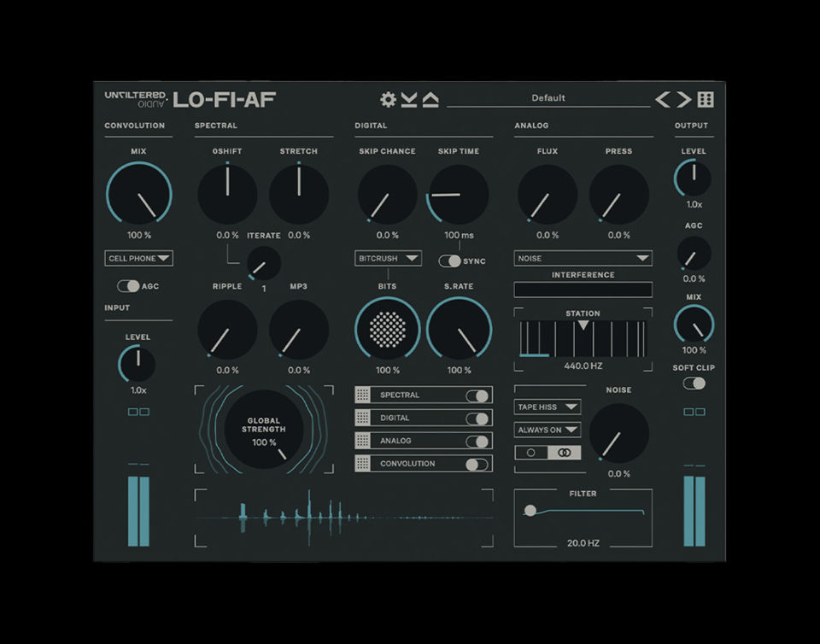Viewport: 820px width, 644px height.
Task: Disable the Digital section toggle
Action: click(477, 419)
